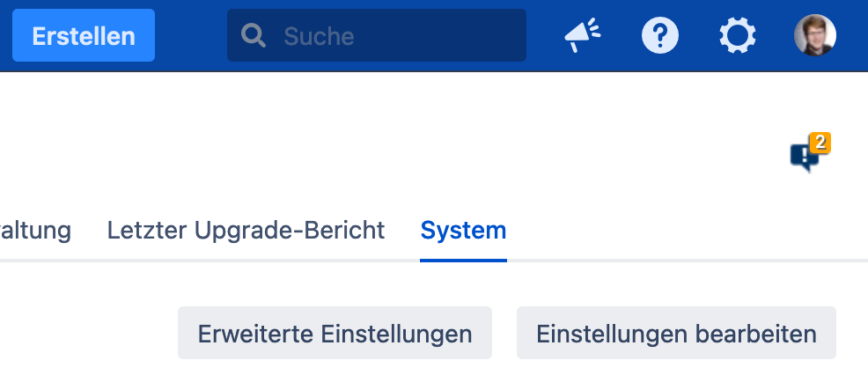
Task: Open the user profile avatar menu
Action: [x=815, y=35]
